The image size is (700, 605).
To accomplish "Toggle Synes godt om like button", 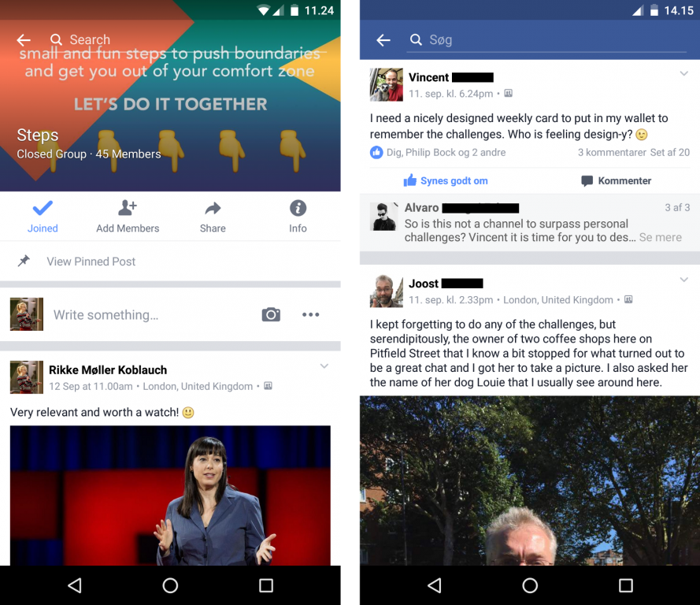I will point(446,181).
